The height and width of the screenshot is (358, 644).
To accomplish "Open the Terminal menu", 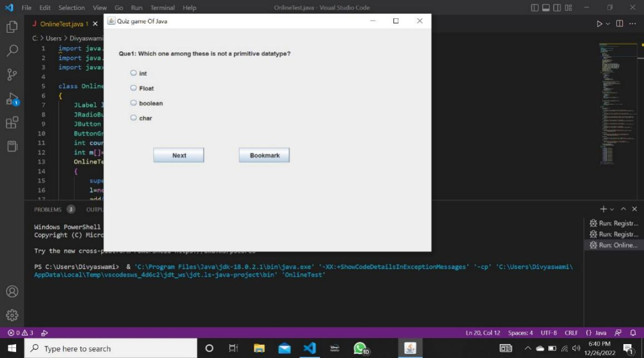I will coord(162,7).
